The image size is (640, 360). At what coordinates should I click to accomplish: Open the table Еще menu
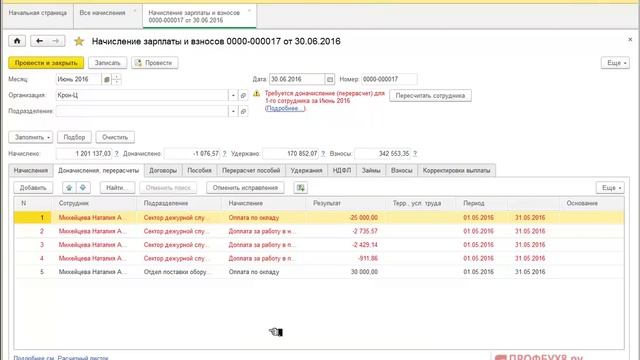(x=610, y=188)
